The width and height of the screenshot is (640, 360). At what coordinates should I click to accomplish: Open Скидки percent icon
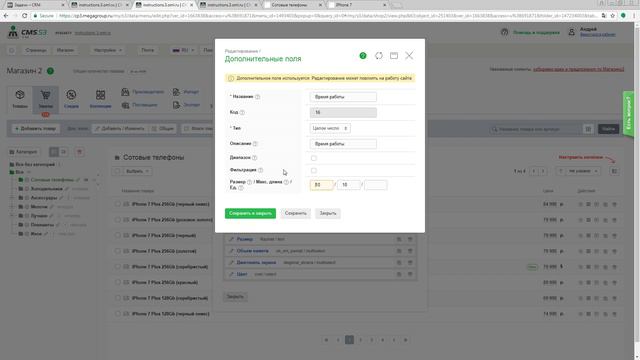(71, 99)
